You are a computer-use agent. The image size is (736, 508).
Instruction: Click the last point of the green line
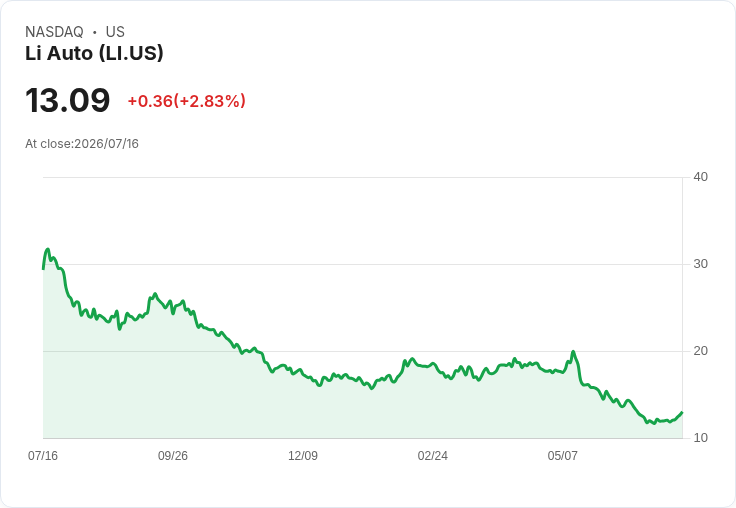[x=682, y=412]
